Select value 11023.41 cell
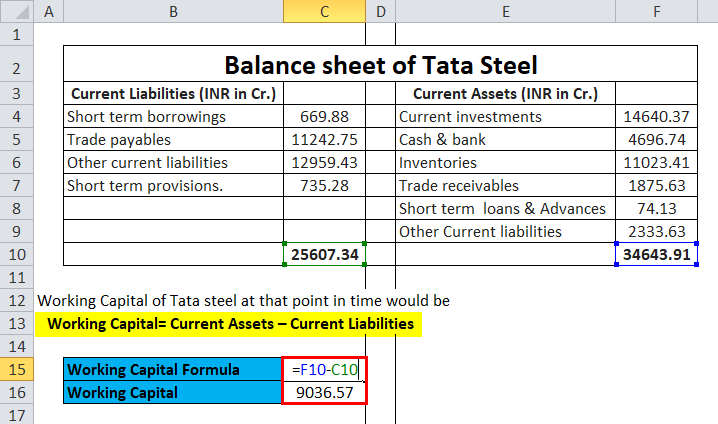718x424 pixels. coord(657,163)
